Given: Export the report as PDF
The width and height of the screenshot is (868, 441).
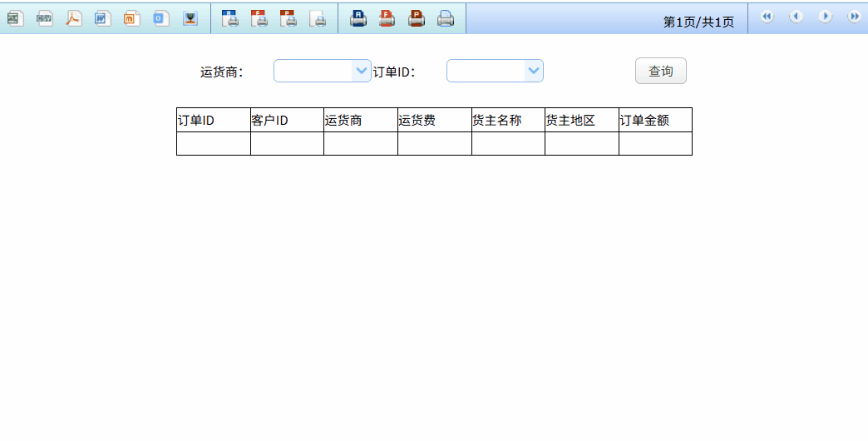Looking at the screenshot, I should (x=73, y=18).
